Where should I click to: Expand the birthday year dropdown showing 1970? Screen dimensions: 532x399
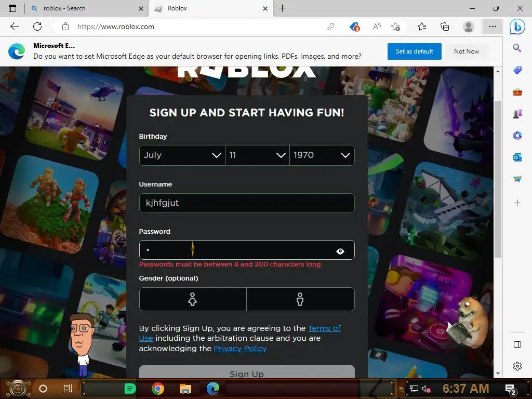coord(322,155)
